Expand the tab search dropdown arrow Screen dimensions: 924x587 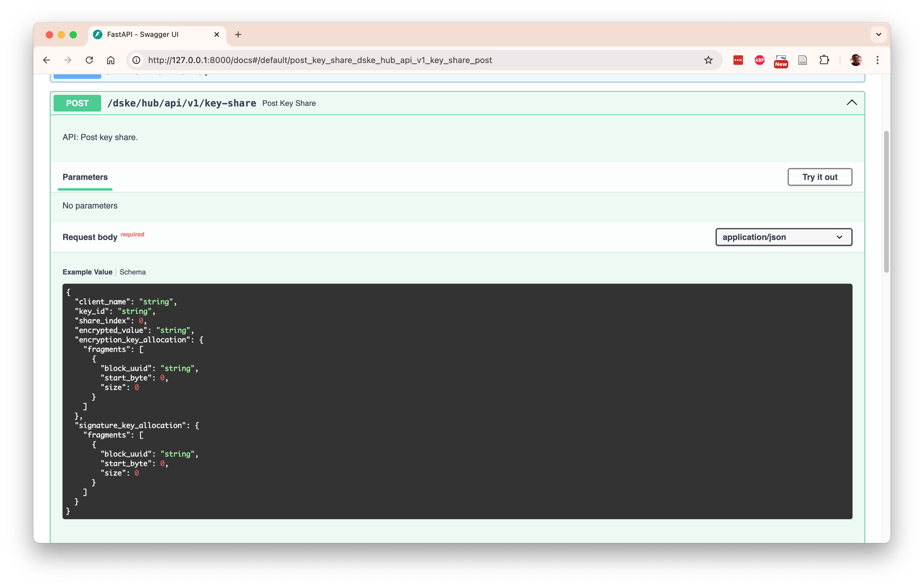[878, 34]
